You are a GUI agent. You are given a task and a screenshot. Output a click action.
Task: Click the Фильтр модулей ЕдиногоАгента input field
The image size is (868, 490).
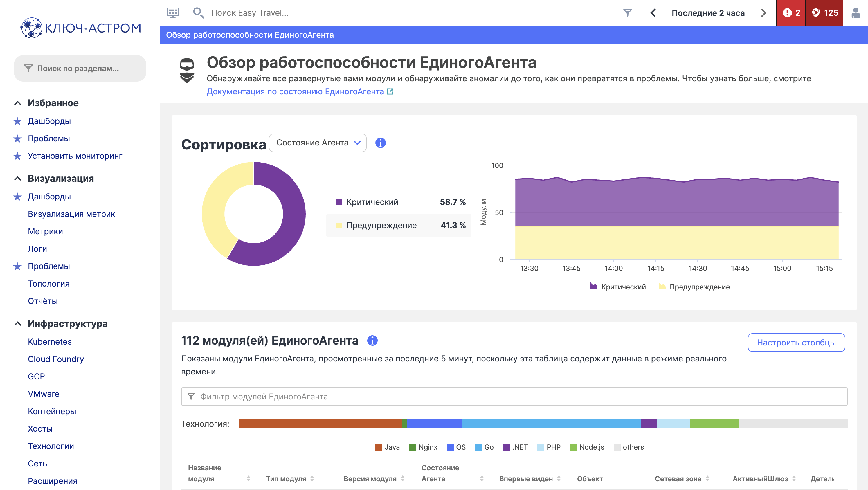514,397
